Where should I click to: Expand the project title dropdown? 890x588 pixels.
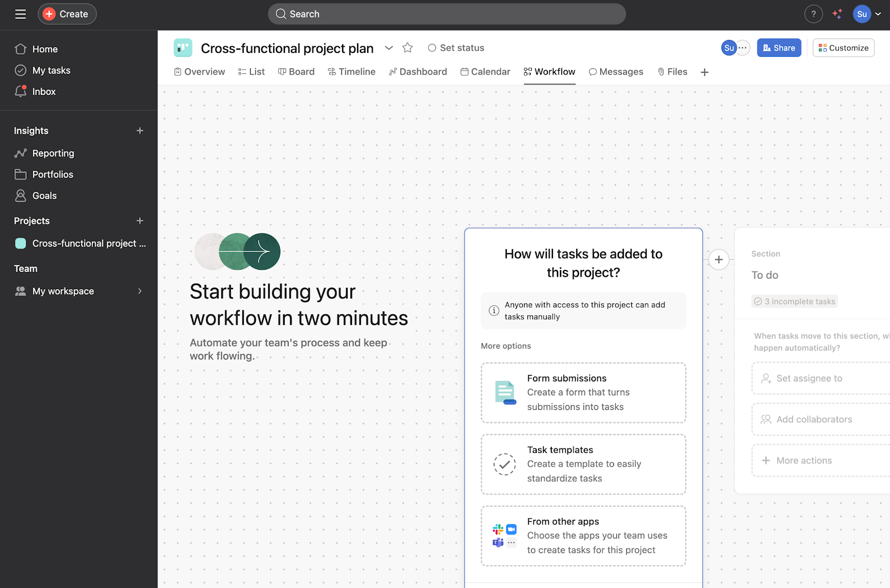pos(389,48)
